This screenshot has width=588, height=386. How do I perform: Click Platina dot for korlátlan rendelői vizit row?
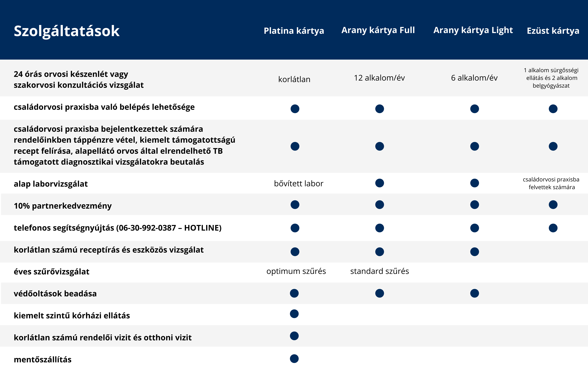click(x=294, y=336)
